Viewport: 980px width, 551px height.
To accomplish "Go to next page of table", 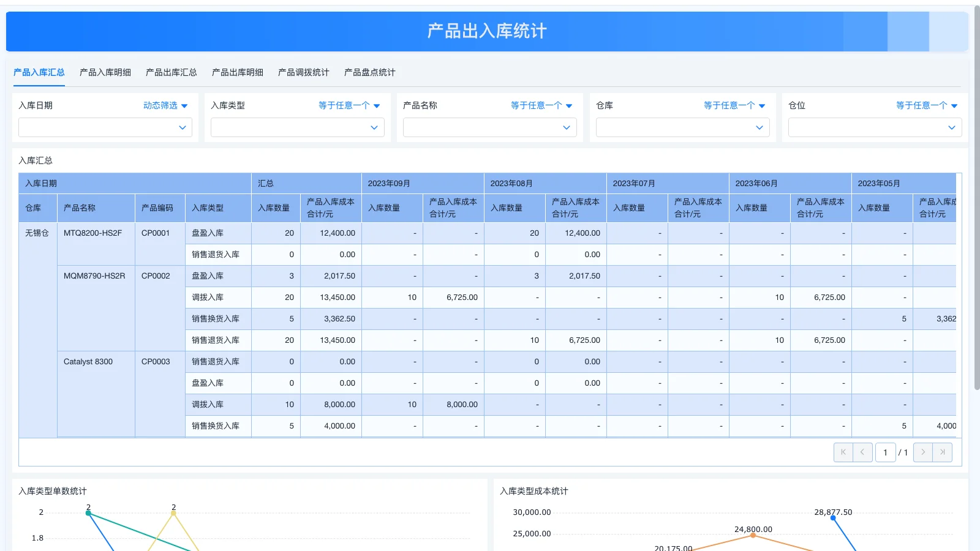I will coord(923,452).
